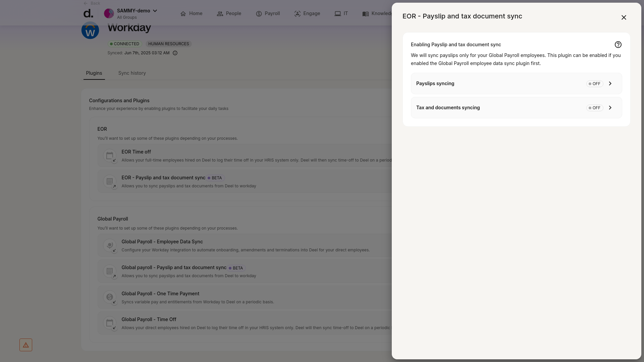This screenshot has width=644, height=362.
Task: Toggle Tax and documents syncing OFF badge
Action: point(595,108)
